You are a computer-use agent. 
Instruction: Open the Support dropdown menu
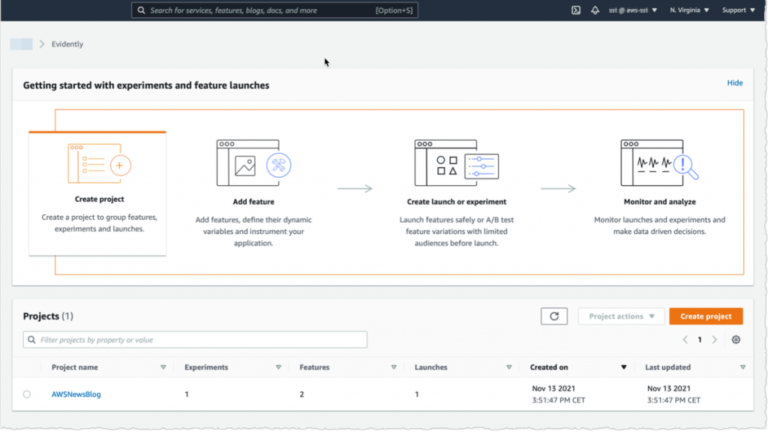738,10
